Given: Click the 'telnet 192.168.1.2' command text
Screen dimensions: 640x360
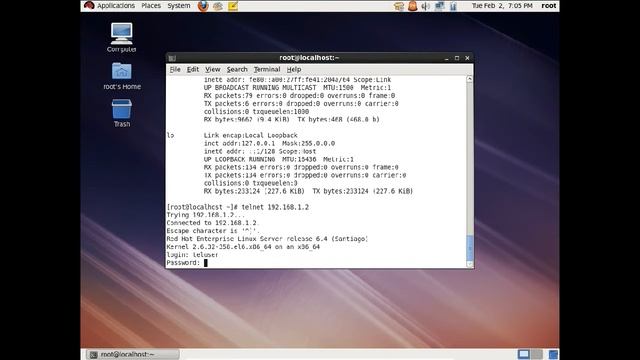Looking at the screenshot, I should pyautogui.click(x=275, y=207).
